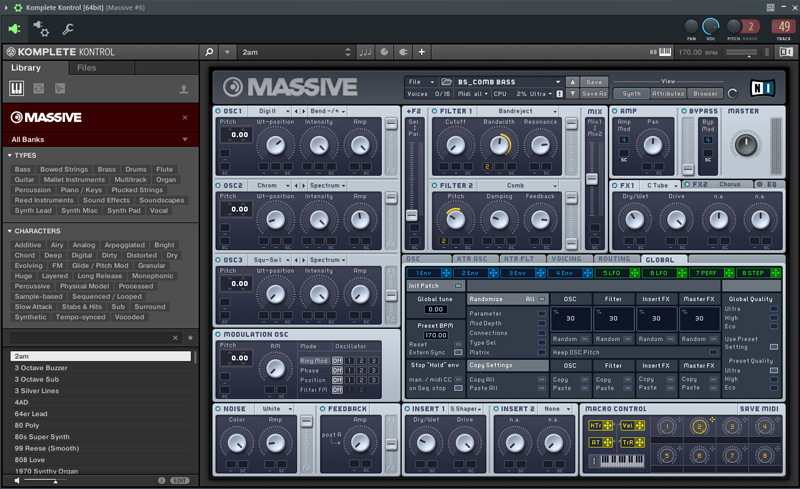Click the wrench tool icon
The image size is (800, 489).
tap(68, 29)
